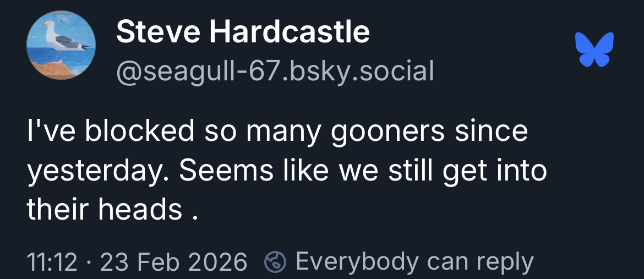Screen dimensions: 644x279
Task: Click "their heads" on the last line
Action: (104, 209)
